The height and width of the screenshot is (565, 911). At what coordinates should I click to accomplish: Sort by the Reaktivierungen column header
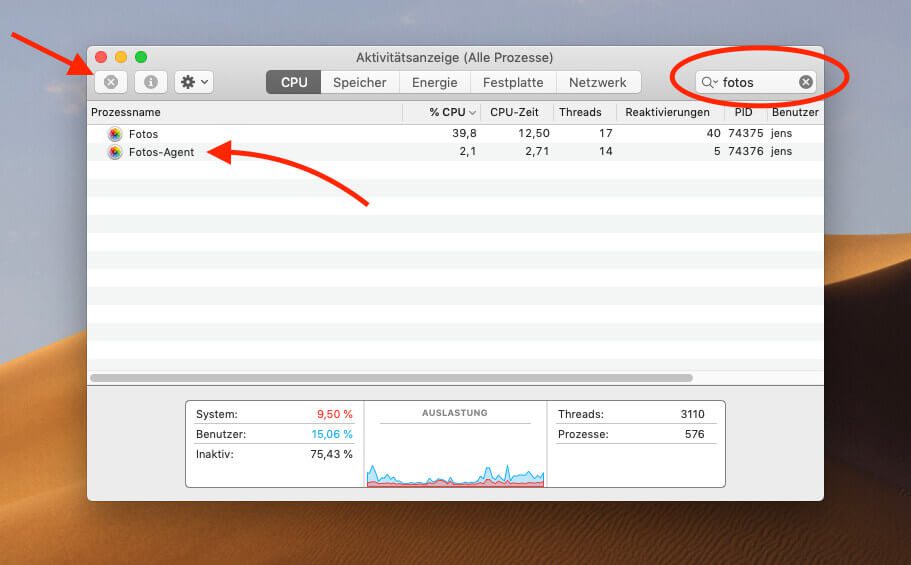tap(668, 112)
